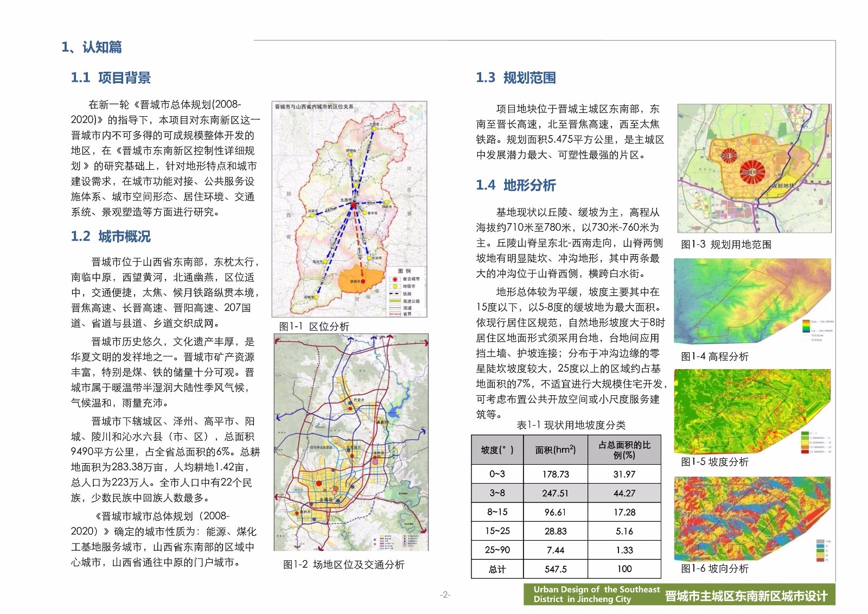Open the 坡向分析 aspect image

[752, 519]
